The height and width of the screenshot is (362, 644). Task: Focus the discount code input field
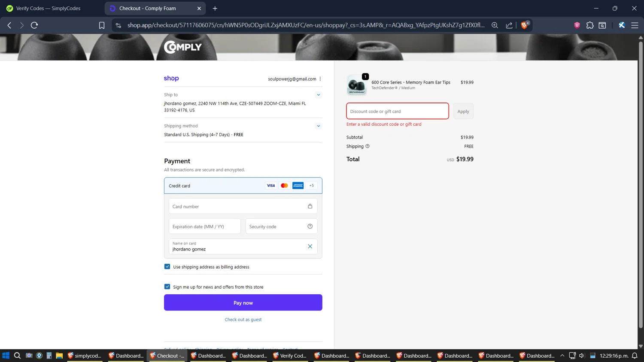click(398, 111)
